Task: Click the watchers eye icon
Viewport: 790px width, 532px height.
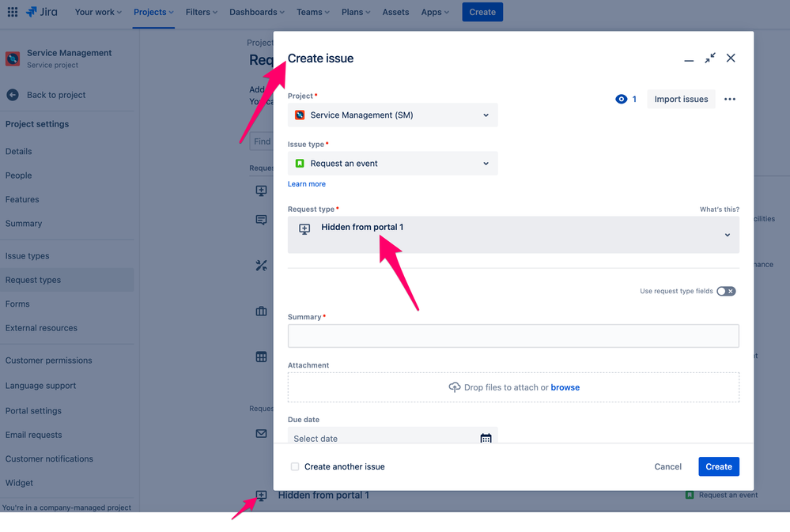Action: pos(622,100)
